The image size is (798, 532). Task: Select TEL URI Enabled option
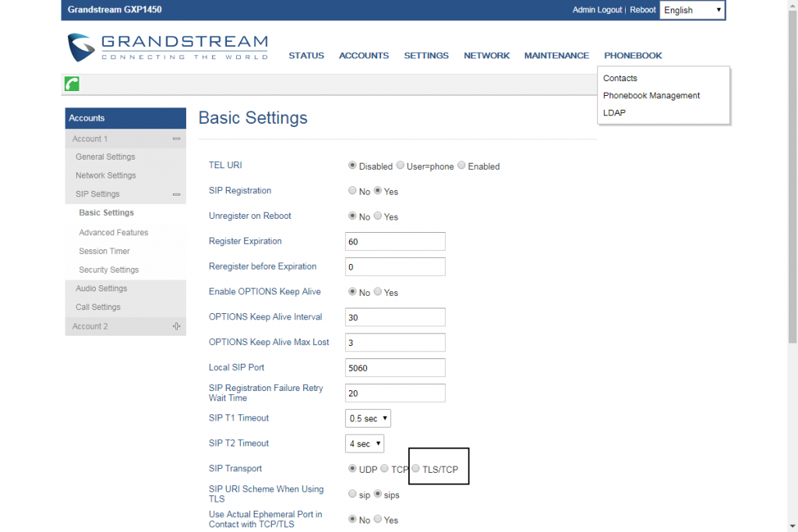click(x=461, y=165)
